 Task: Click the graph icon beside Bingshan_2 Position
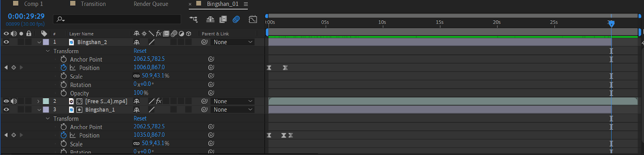[x=73, y=68]
